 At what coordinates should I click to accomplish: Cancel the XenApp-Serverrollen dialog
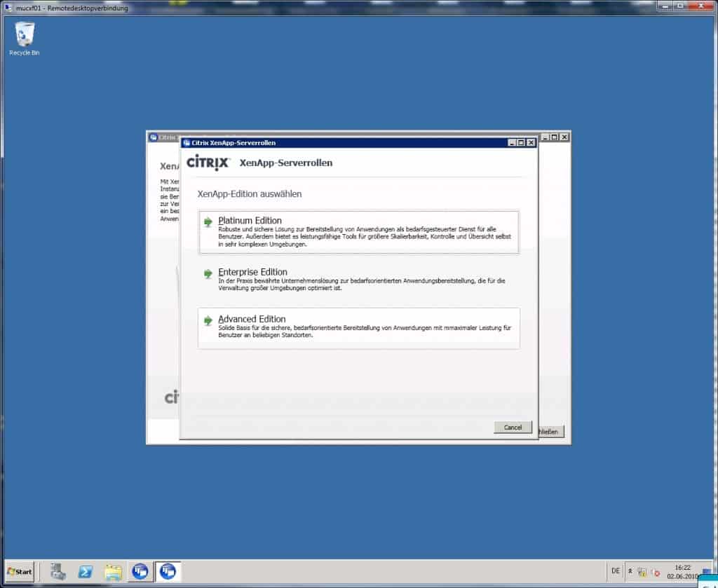(x=513, y=427)
